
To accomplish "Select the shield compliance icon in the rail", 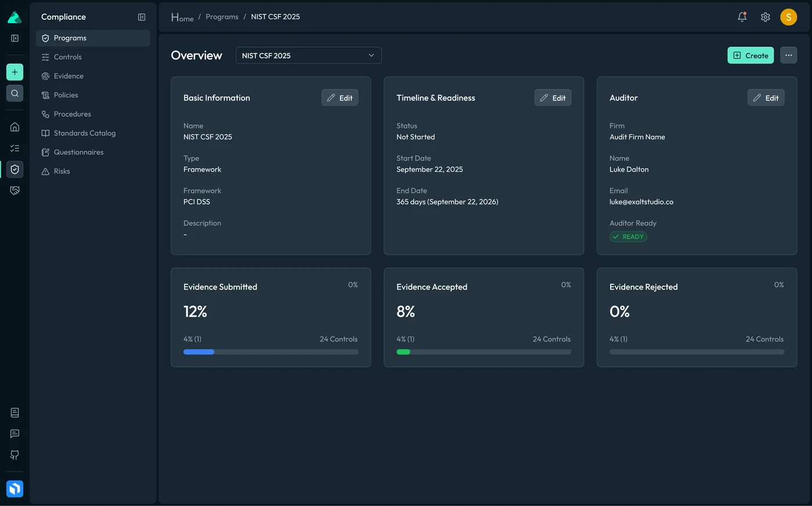I will click(14, 169).
